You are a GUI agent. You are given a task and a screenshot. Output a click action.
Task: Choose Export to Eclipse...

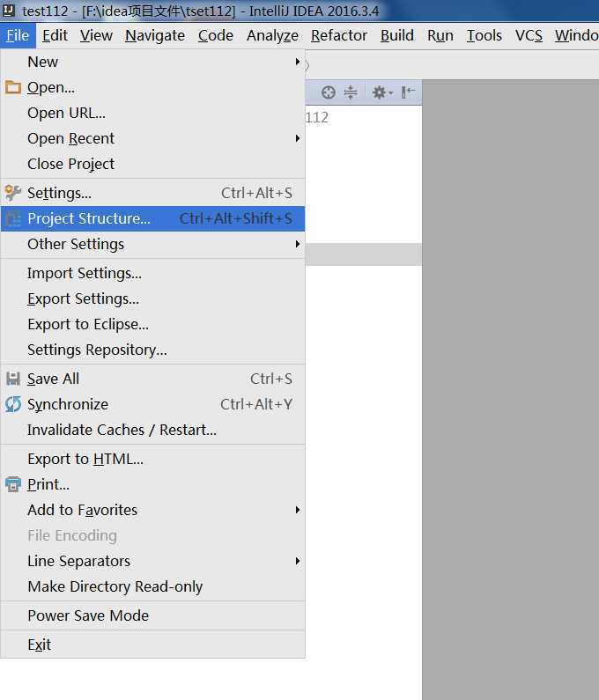click(x=152, y=324)
